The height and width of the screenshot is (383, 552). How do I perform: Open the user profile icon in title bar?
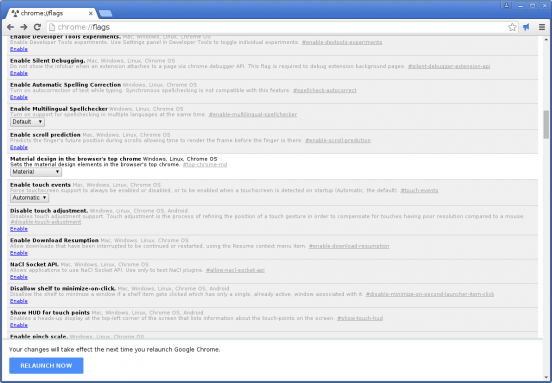[506, 5]
